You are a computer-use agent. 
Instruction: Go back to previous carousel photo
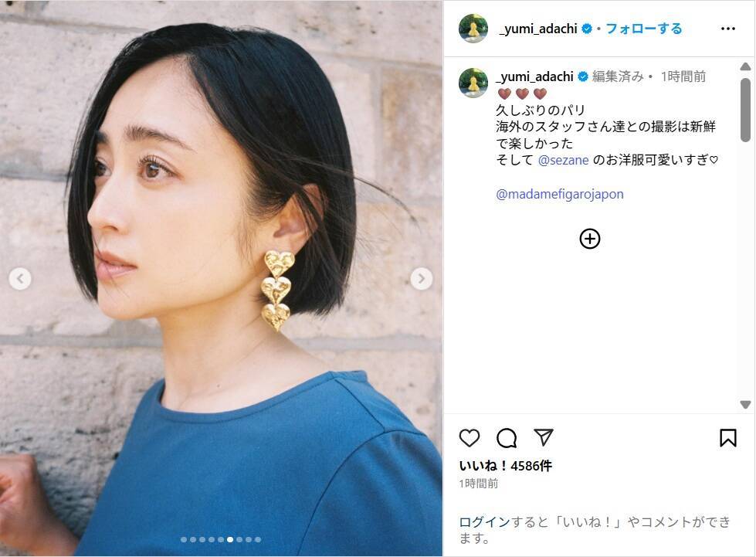coord(20,279)
